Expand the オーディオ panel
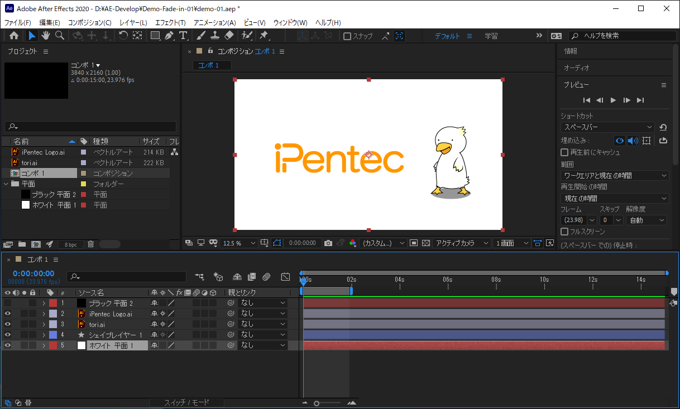680x409 pixels. point(577,68)
